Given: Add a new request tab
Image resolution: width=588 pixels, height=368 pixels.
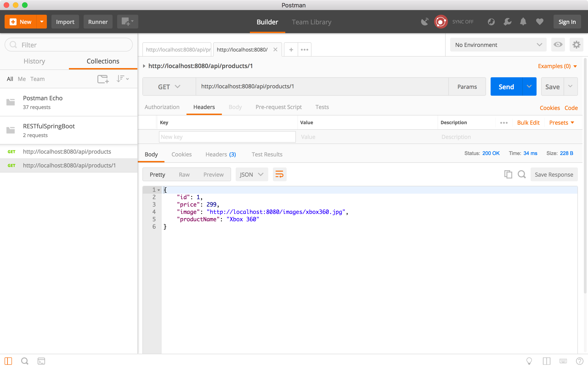Looking at the screenshot, I should [291, 50].
